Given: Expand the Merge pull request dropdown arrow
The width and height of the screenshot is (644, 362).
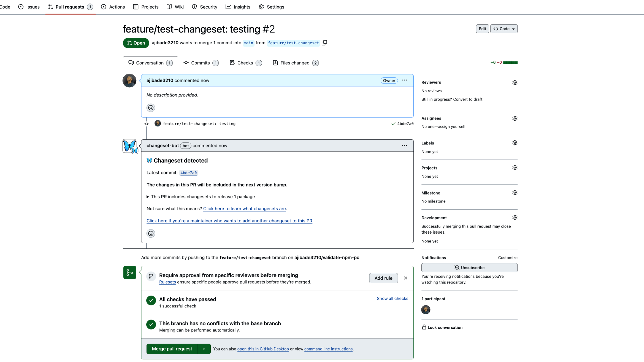Looking at the screenshot, I should click(x=204, y=349).
